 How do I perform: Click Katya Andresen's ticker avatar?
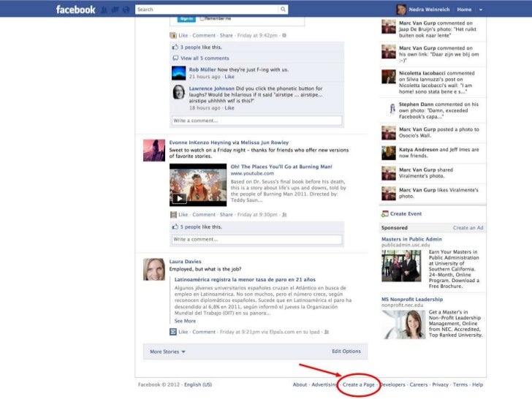pos(389,153)
